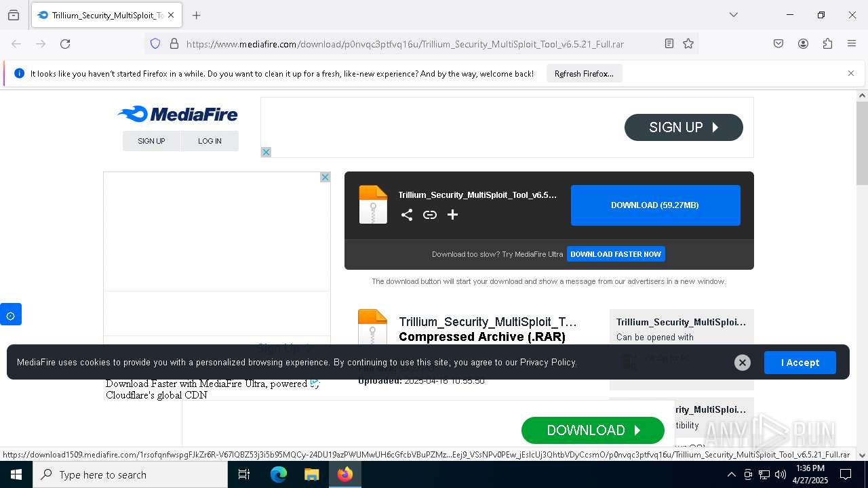Click the page vertical scrollbar thumb
The image size is (868, 488).
862,142
